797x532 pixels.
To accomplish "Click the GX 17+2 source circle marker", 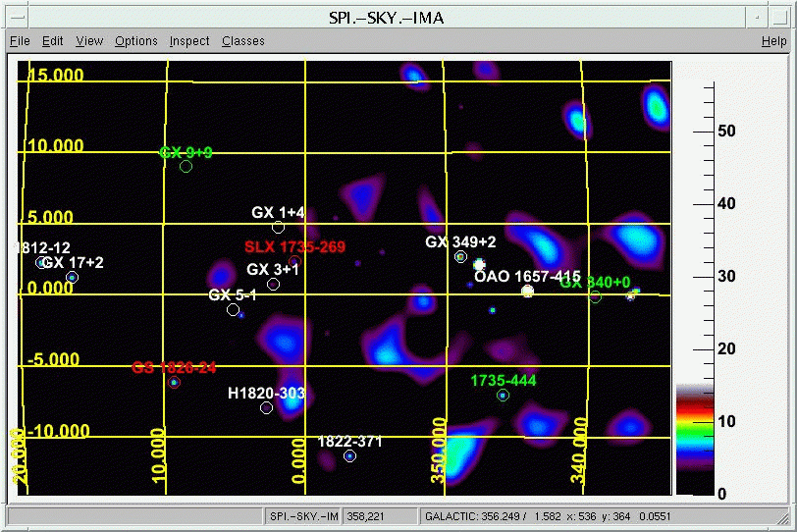I will click(72, 278).
